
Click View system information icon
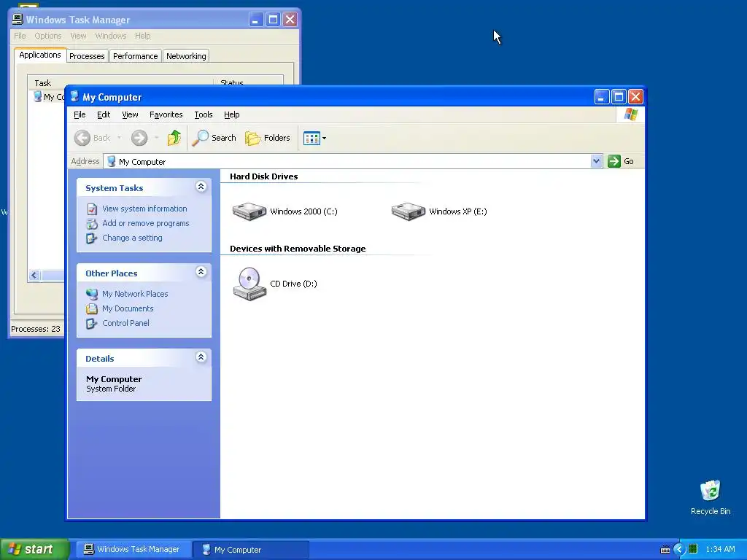coord(92,209)
